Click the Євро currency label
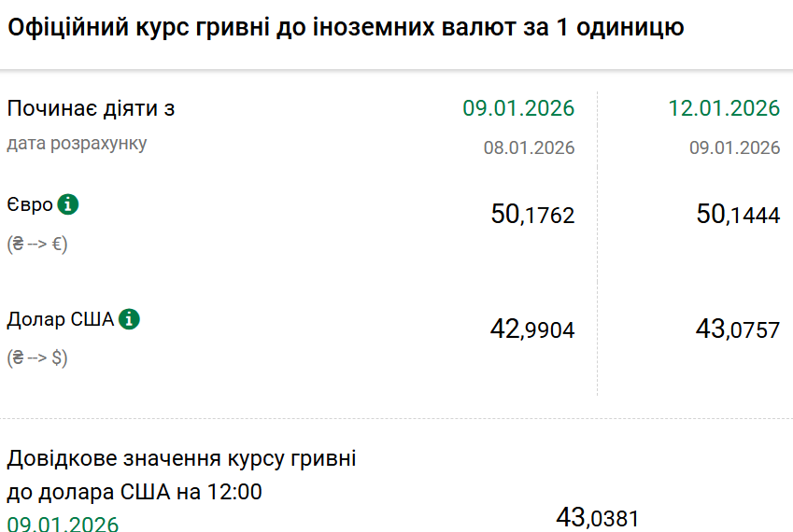Image resolution: width=793 pixels, height=532 pixels. 30,204
